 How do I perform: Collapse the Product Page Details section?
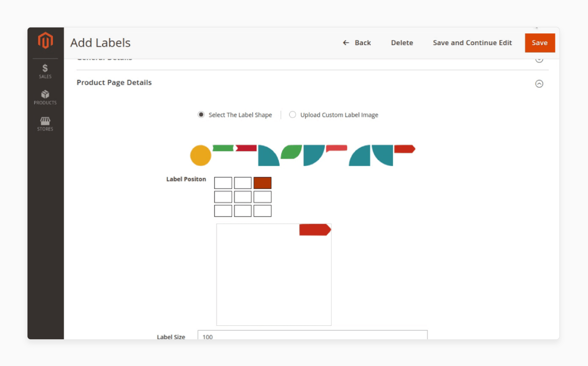tap(539, 83)
